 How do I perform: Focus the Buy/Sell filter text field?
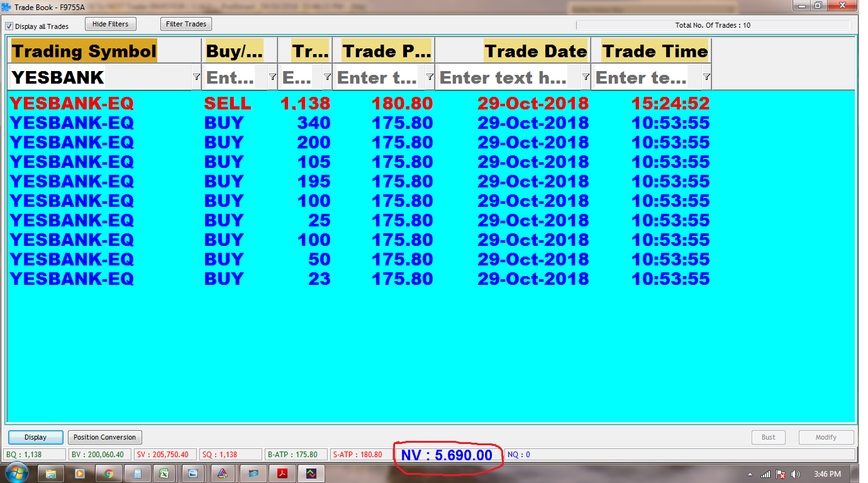235,77
